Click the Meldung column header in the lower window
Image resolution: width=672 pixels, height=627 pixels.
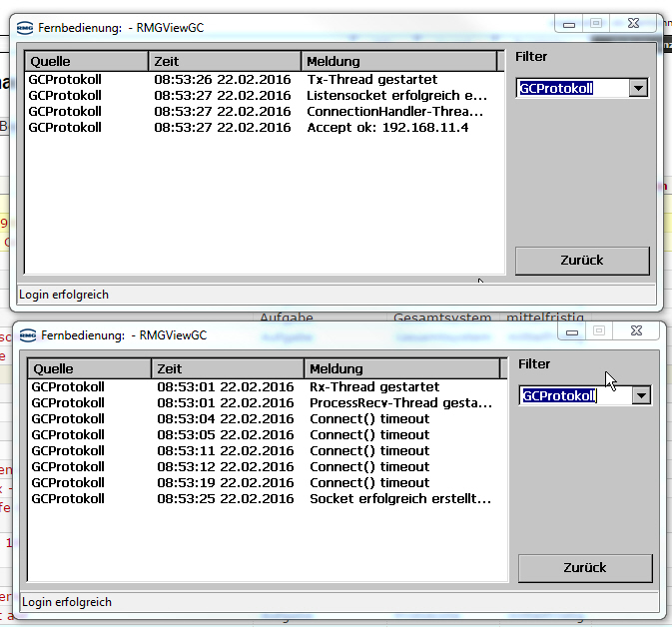coord(401,368)
